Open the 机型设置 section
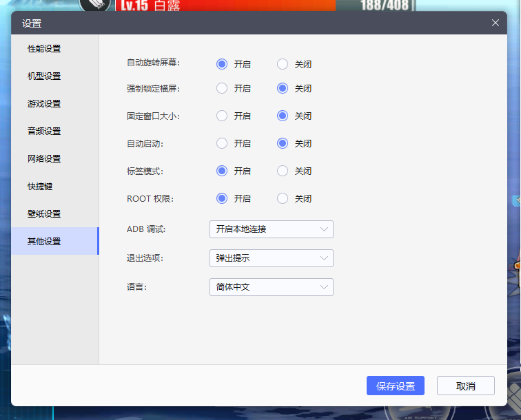 (x=44, y=76)
